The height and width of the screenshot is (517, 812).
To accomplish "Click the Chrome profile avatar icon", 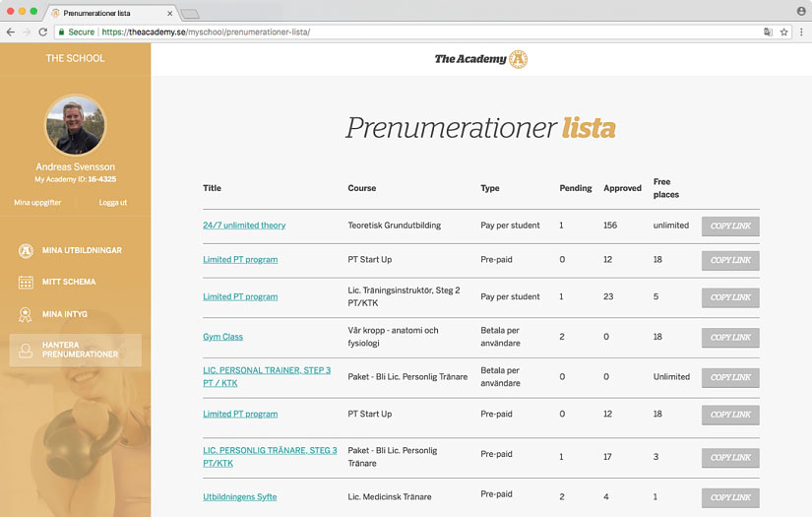I will click(x=801, y=11).
